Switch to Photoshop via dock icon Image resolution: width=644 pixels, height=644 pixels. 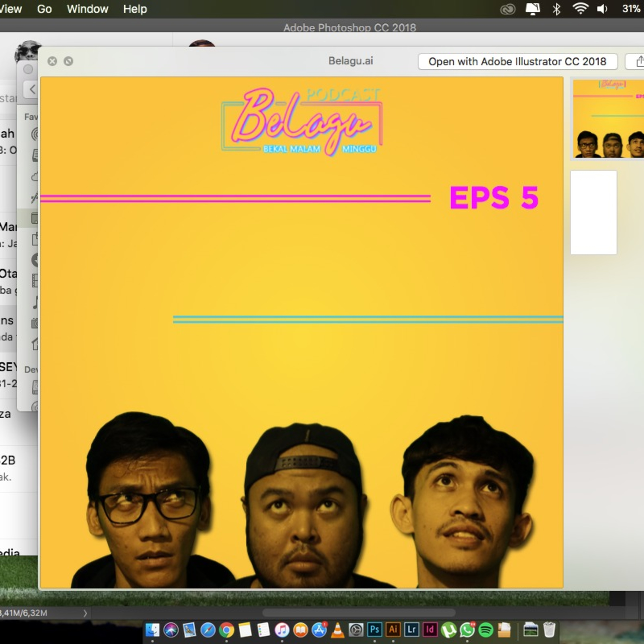click(374, 629)
